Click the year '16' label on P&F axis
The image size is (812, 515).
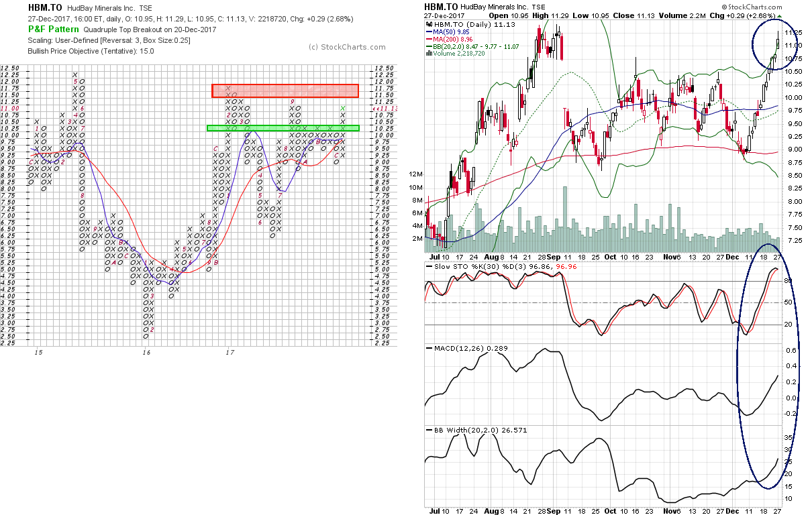coord(146,352)
